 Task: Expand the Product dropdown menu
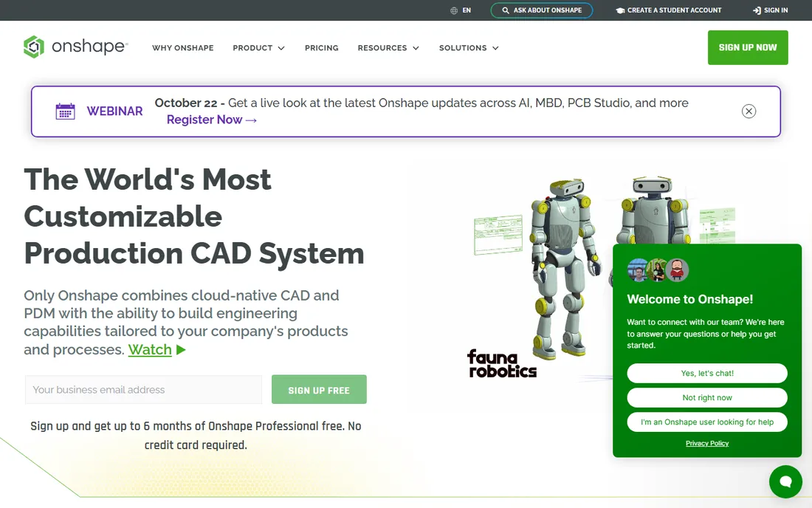258,48
